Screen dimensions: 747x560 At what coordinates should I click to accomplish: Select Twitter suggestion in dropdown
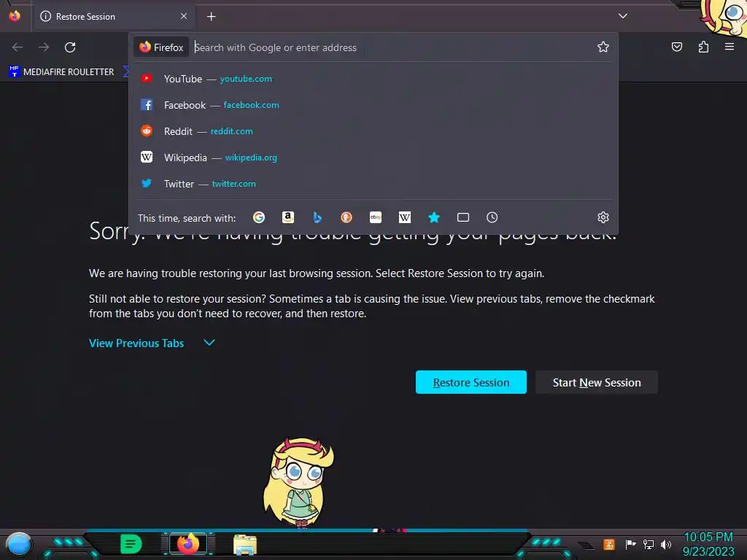point(374,183)
